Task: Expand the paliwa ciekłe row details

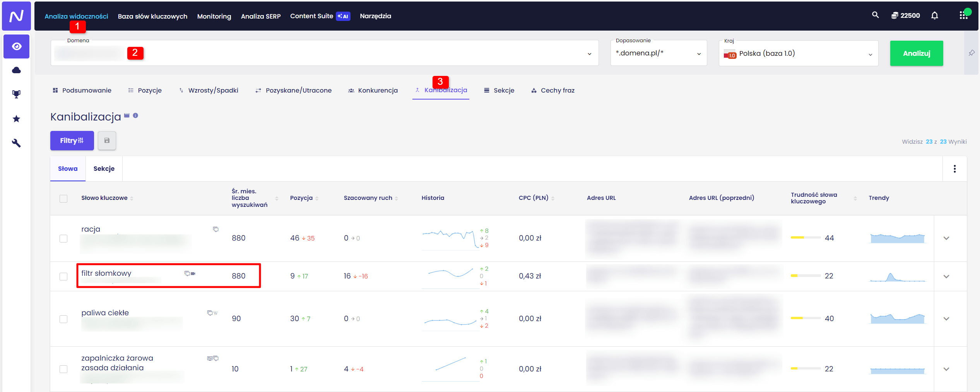Action: click(x=946, y=319)
